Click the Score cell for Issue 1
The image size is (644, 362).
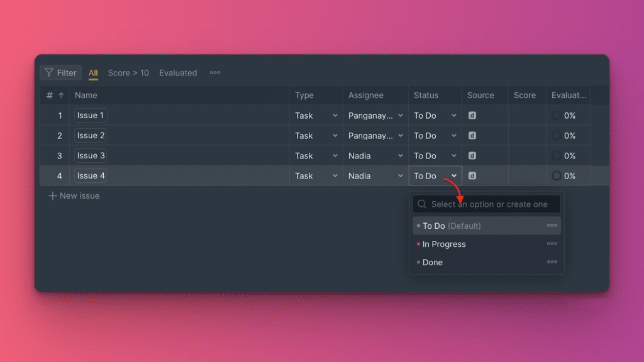pos(527,116)
